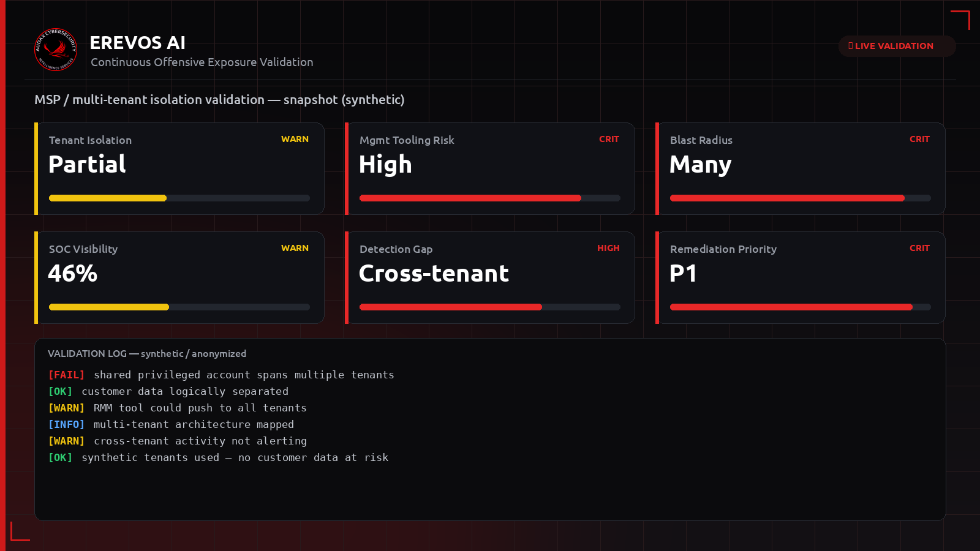The width and height of the screenshot is (980, 551).
Task: Click the [WARN] tag before cross-tenant activity line
Action: click(66, 441)
